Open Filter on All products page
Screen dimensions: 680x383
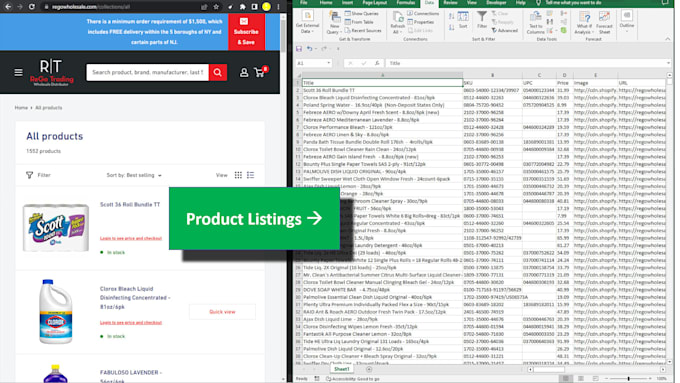(x=39, y=175)
